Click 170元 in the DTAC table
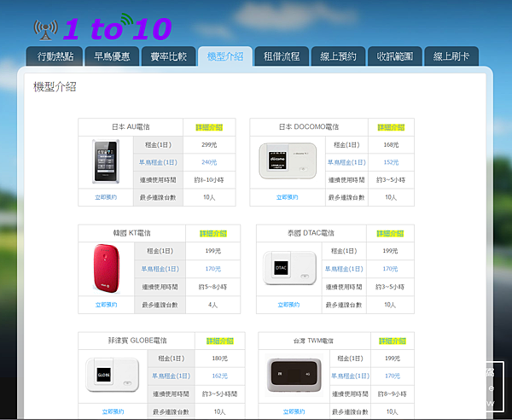This screenshot has width=512, height=420. coord(390,269)
